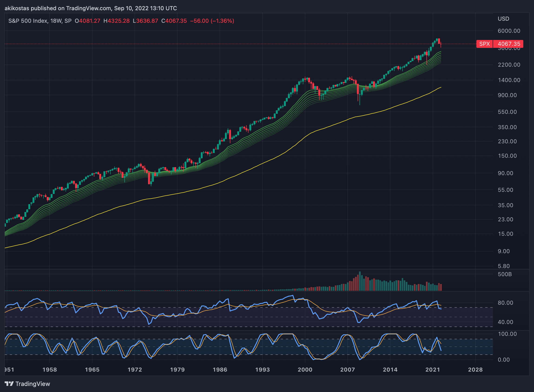Click the 40.00 RSI axis label
The height and width of the screenshot is (392, 534).
(505, 322)
